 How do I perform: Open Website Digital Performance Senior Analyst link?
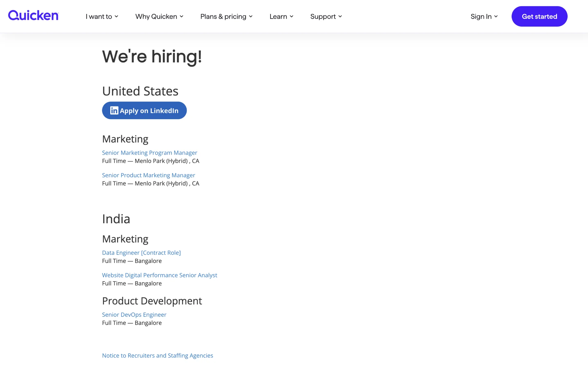pos(159,275)
